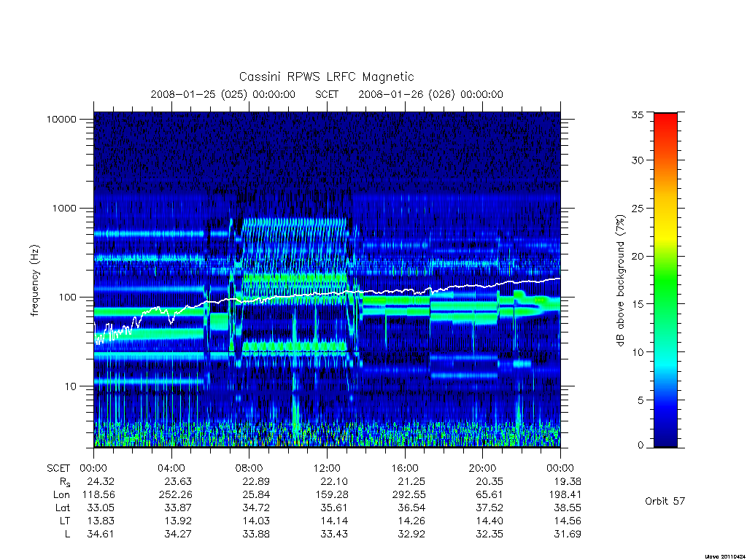747x560 pixels.
Task: Click the 10000 frequency tick label
Action: (61, 119)
